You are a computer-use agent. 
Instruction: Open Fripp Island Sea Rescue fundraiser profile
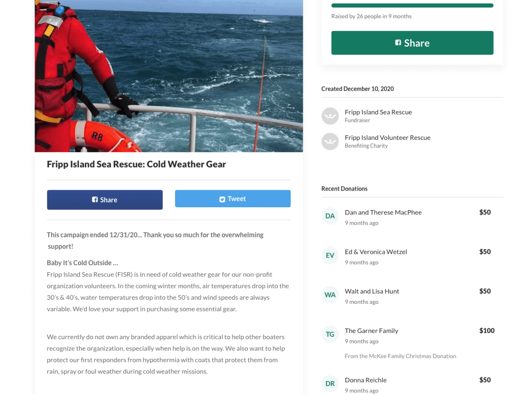[378, 112]
